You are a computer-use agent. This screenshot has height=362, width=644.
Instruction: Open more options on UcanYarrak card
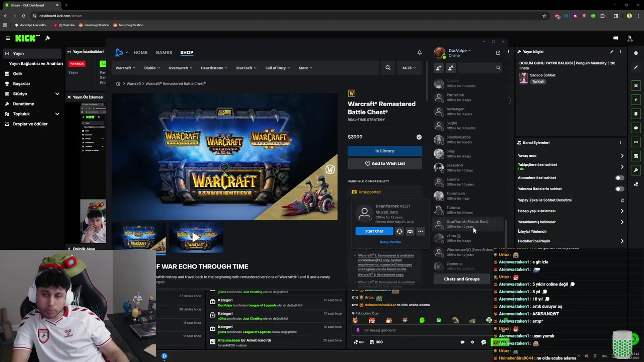(x=421, y=231)
